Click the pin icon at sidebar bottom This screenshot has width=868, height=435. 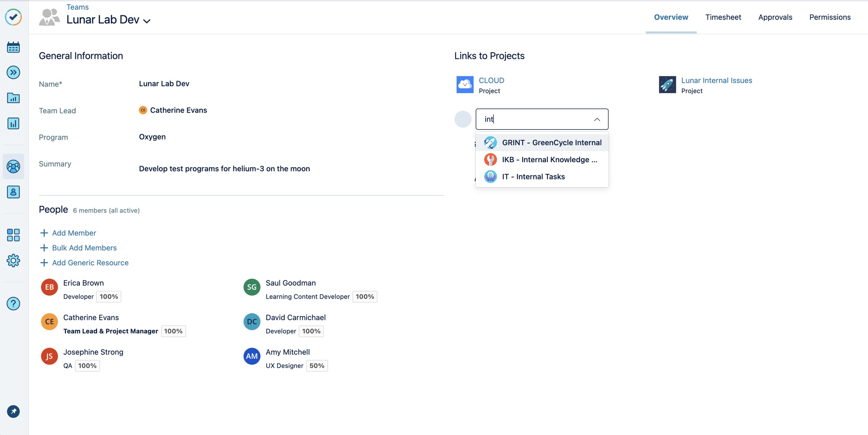[13, 412]
